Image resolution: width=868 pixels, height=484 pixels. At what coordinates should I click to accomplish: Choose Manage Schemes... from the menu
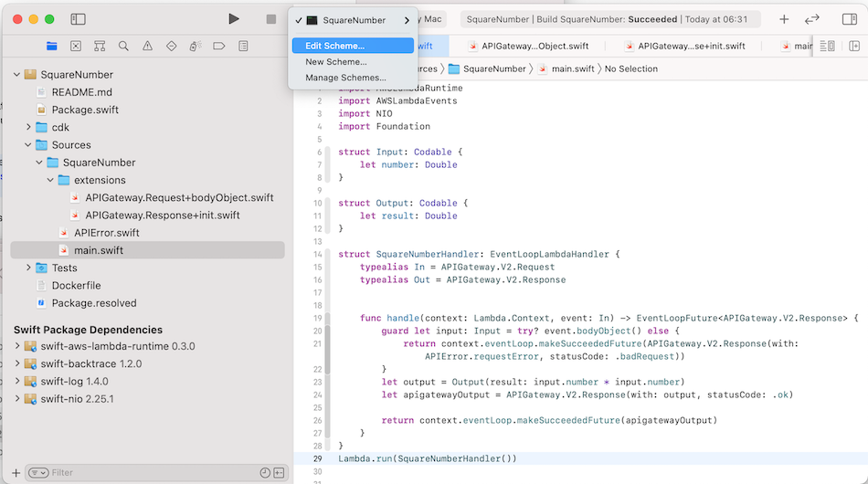coord(353,78)
